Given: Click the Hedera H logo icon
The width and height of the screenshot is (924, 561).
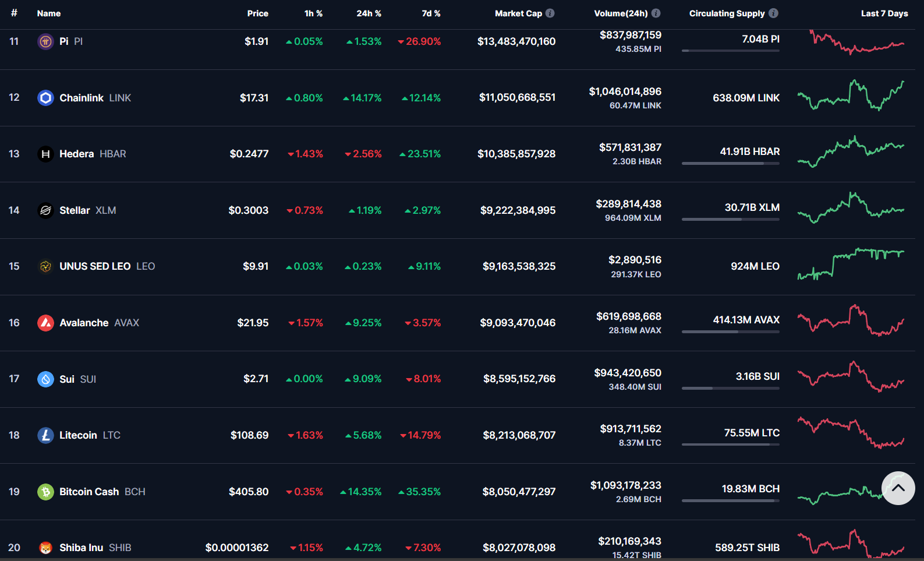Looking at the screenshot, I should tap(45, 154).
